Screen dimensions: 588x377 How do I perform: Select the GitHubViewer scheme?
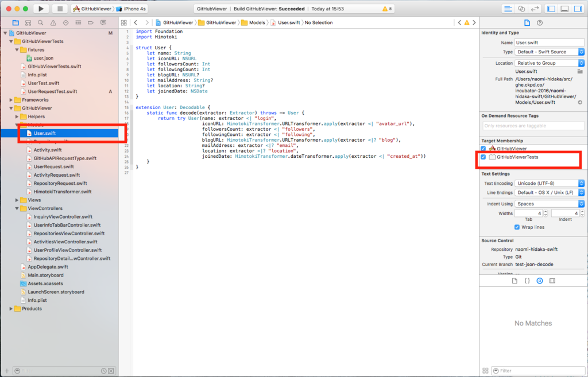[x=92, y=9]
